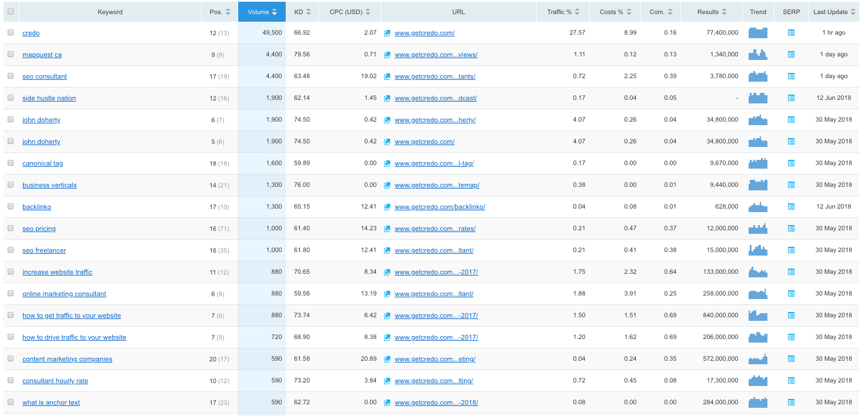
Task: Click the trend histogram for seo pricing
Action: [758, 228]
